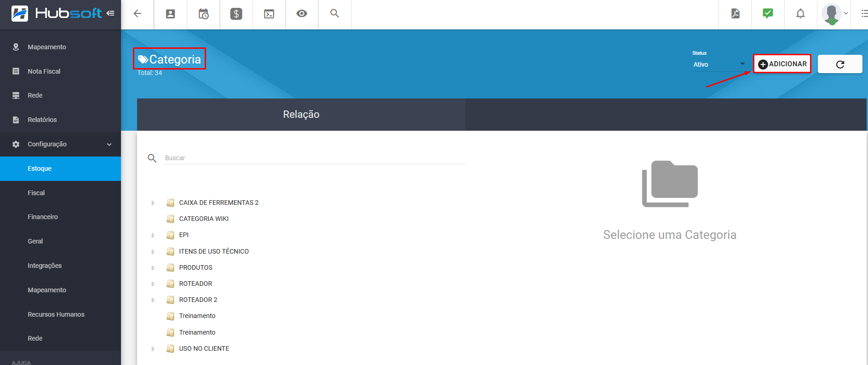868x365 pixels.
Task: Select the EPI category label
Action: click(184, 235)
